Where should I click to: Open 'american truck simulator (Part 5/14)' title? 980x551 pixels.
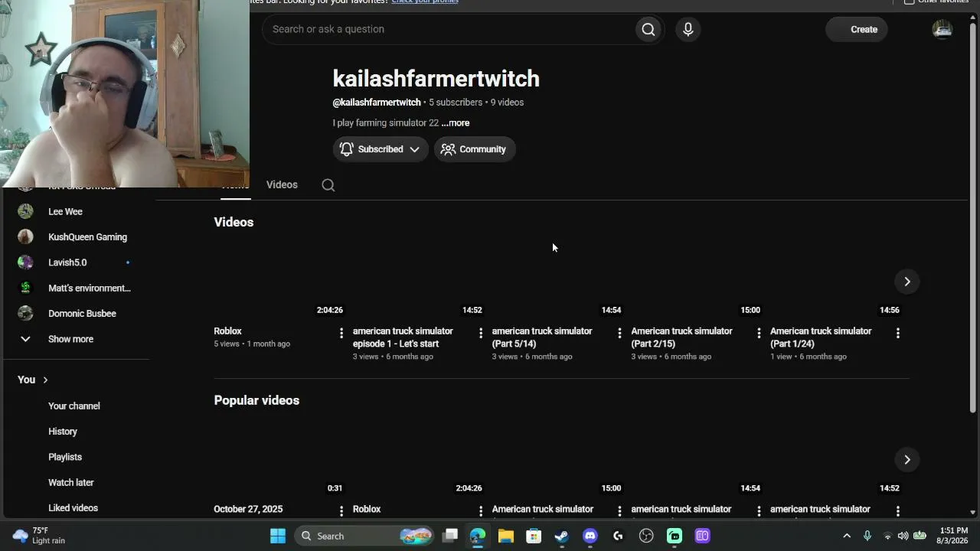pos(542,337)
